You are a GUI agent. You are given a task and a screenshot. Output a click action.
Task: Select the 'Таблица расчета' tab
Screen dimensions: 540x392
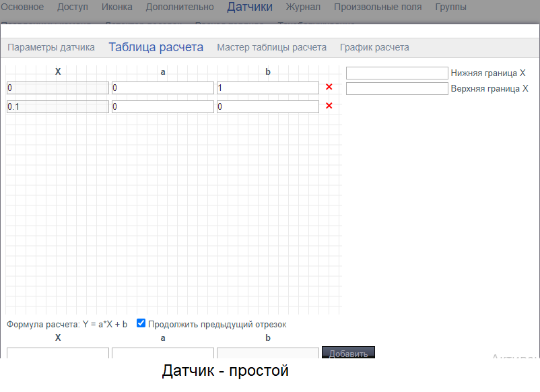coord(156,47)
